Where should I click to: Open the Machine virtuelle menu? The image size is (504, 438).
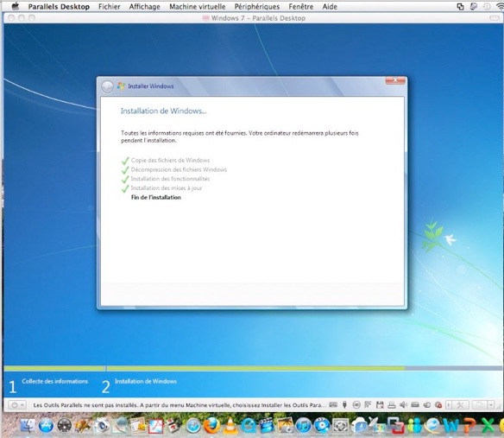(x=198, y=6)
